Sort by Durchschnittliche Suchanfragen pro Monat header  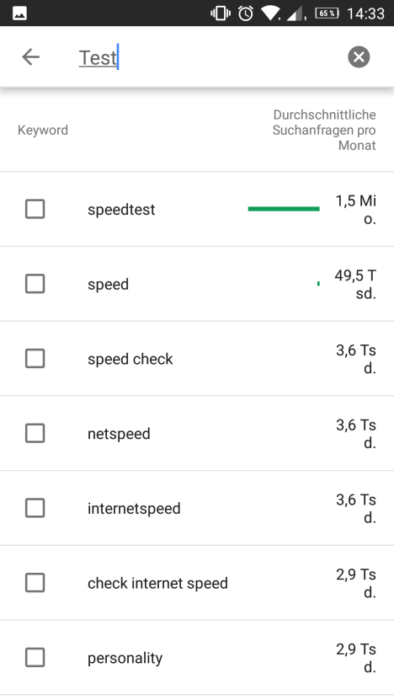pyautogui.click(x=324, y=130)
